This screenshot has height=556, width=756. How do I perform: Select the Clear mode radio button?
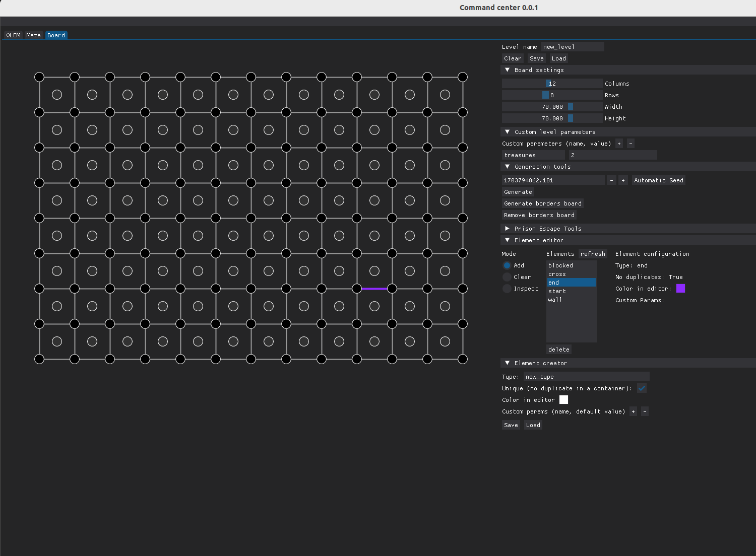[507, 277]
